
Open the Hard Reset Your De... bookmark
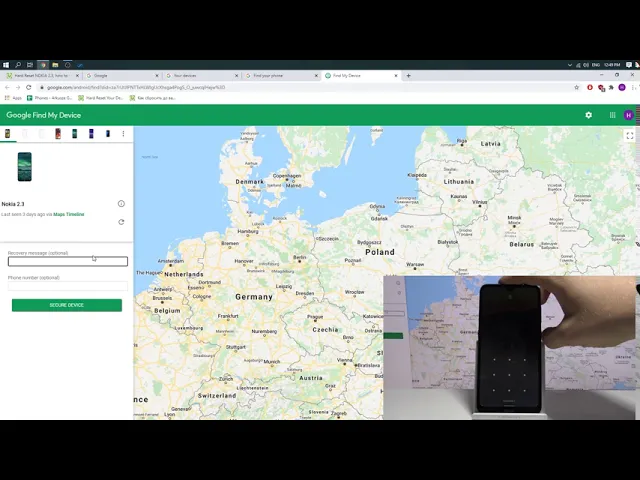coord(100,98)
